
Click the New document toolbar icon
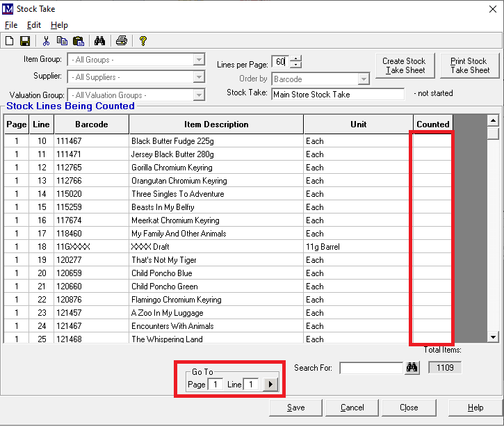(x=10, y=41)
